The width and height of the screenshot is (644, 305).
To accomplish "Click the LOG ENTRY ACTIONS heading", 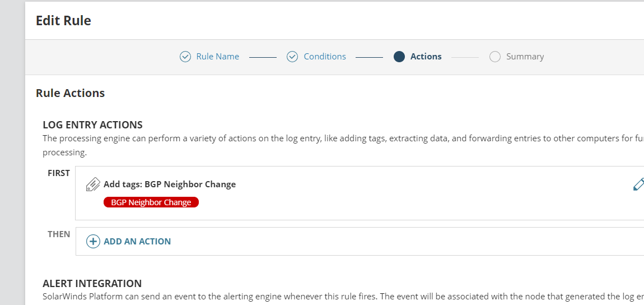I will pyautogui.click(x=92, y=124).
